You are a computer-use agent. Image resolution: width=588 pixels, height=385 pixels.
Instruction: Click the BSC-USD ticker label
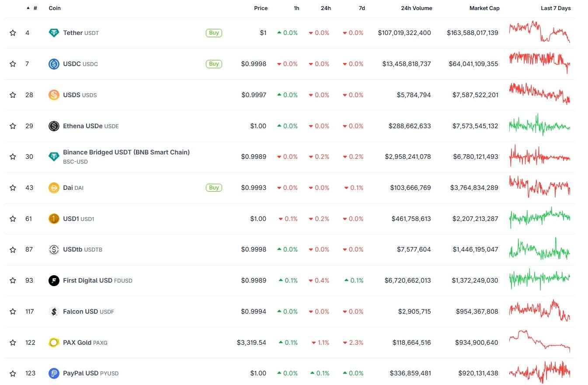pos(75,162)
